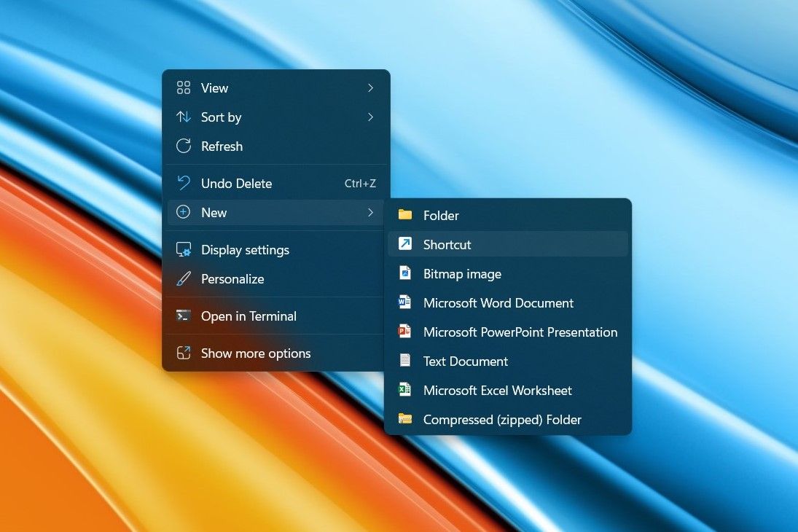Click the Display settings monitor icon
Screen dimensions: 798x532
point(184,249)
